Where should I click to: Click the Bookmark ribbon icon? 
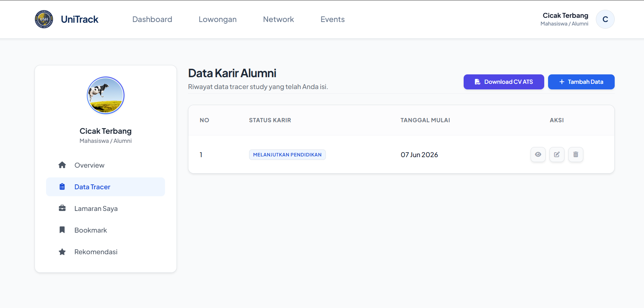pyautogui.click(x=62, y=230)
